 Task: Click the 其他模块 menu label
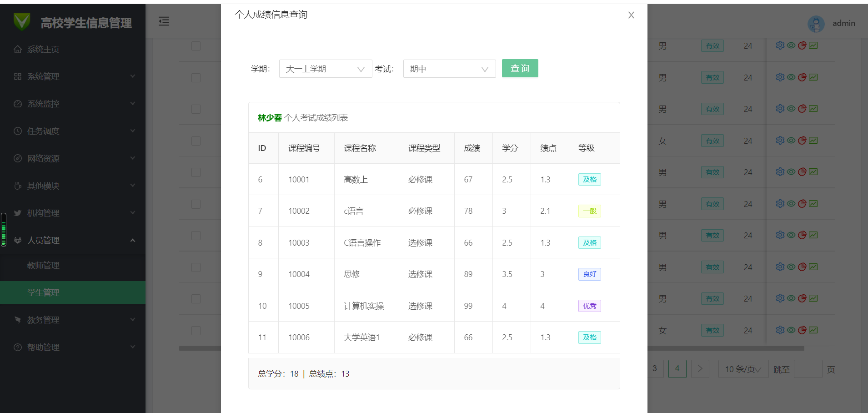(43, 186)
